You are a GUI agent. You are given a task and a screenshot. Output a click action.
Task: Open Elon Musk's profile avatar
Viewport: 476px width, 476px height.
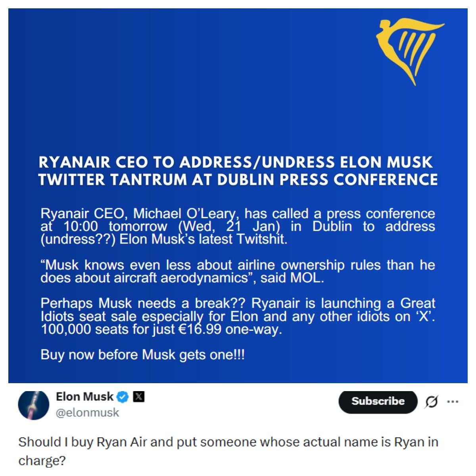click(x=34, y=405)
